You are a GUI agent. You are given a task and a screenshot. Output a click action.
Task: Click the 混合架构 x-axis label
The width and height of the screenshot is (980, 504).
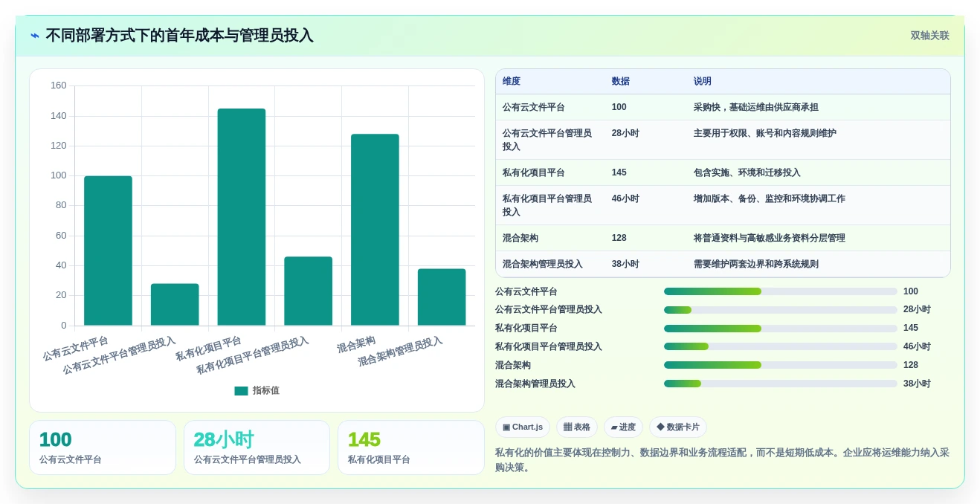pyautogui.click(x=357, y=344)
